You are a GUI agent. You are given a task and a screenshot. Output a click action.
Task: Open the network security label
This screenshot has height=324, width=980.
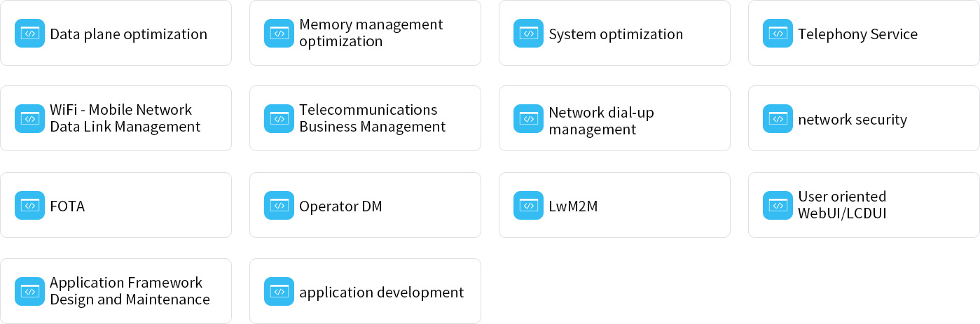point(852,120)
